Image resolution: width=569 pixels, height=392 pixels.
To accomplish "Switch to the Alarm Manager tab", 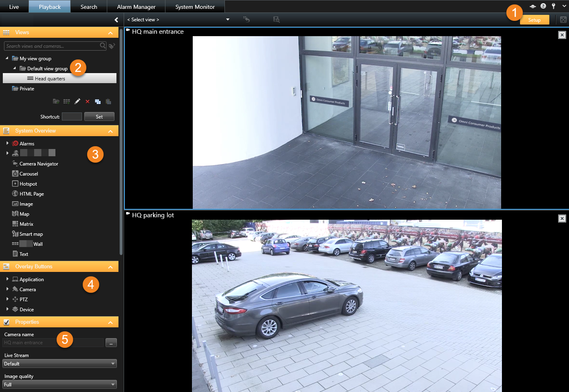I will (x=136, y=7).
